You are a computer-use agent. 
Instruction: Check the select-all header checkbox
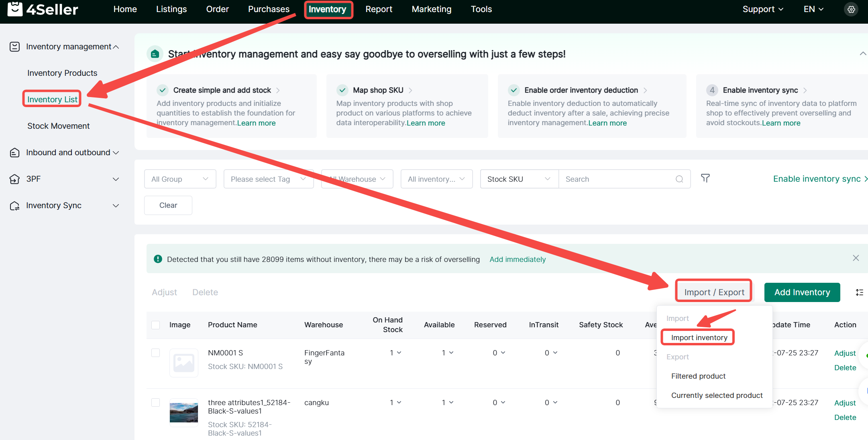pos(156,325)
